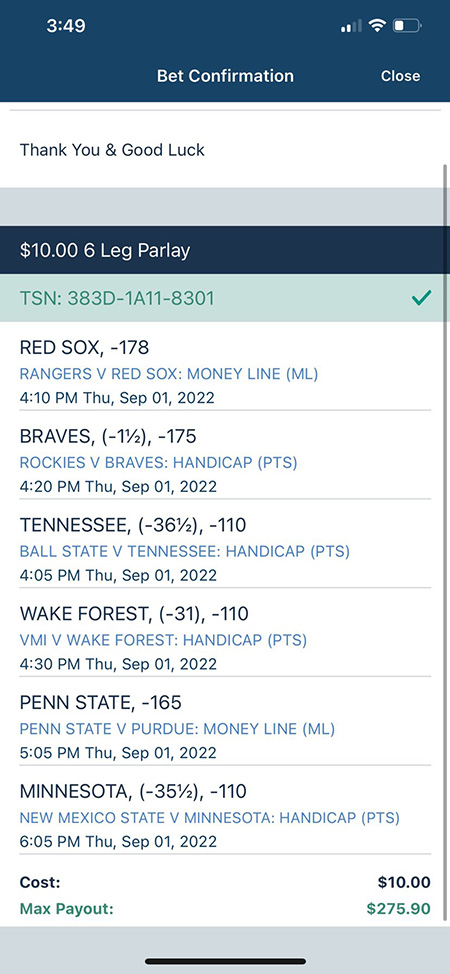Tap the RED SOX, -178 selection

pyautogui.click(x=85, y=347)
